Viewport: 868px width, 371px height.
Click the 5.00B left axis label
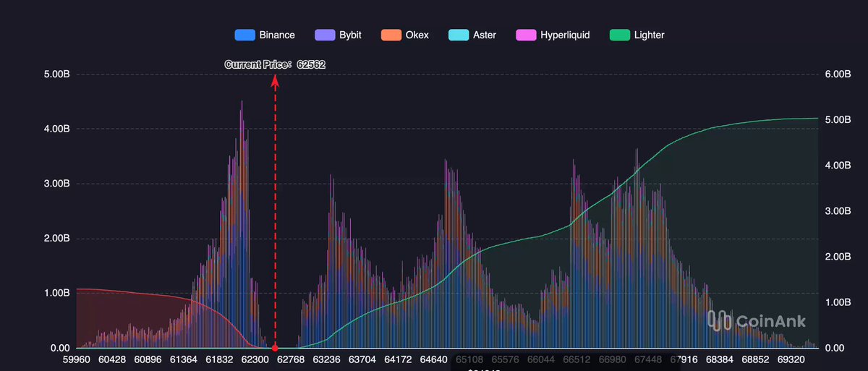pyautogui.click(x=56, y=74)
